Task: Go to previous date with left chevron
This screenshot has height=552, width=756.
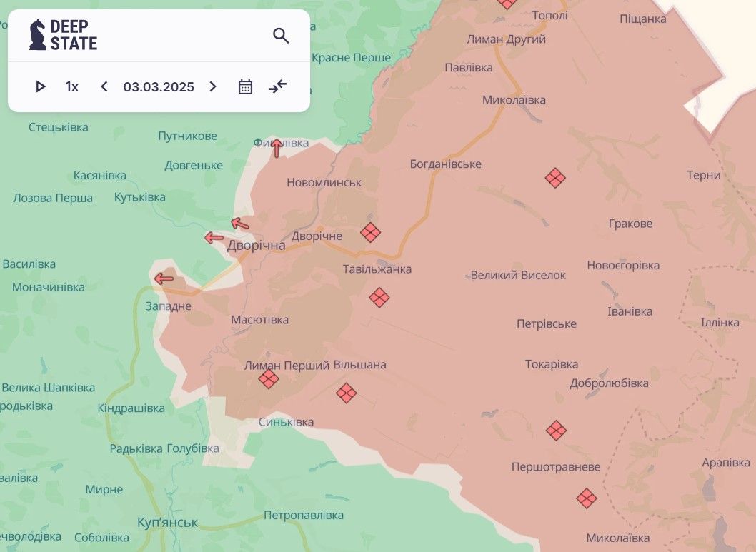Action: (x=104, y=87)
